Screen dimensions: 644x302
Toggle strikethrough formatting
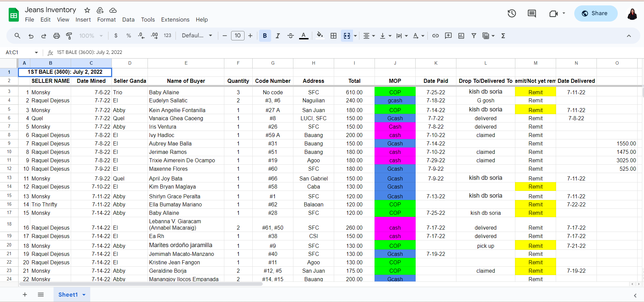(291, 36)
